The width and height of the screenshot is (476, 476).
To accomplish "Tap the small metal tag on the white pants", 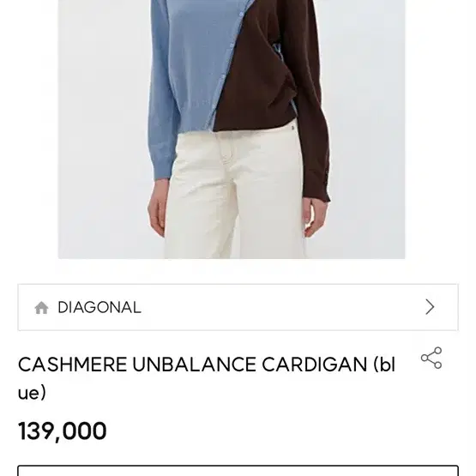I will click(x=292, y=128).
